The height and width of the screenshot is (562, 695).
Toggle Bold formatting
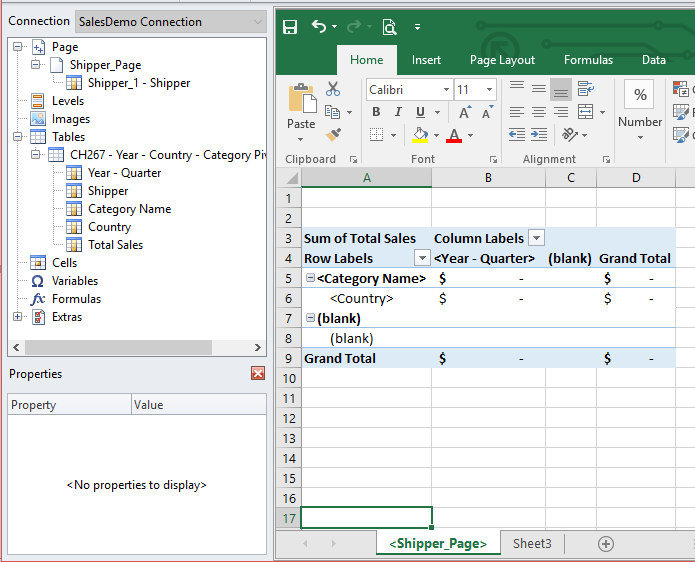tap(376, 112)
